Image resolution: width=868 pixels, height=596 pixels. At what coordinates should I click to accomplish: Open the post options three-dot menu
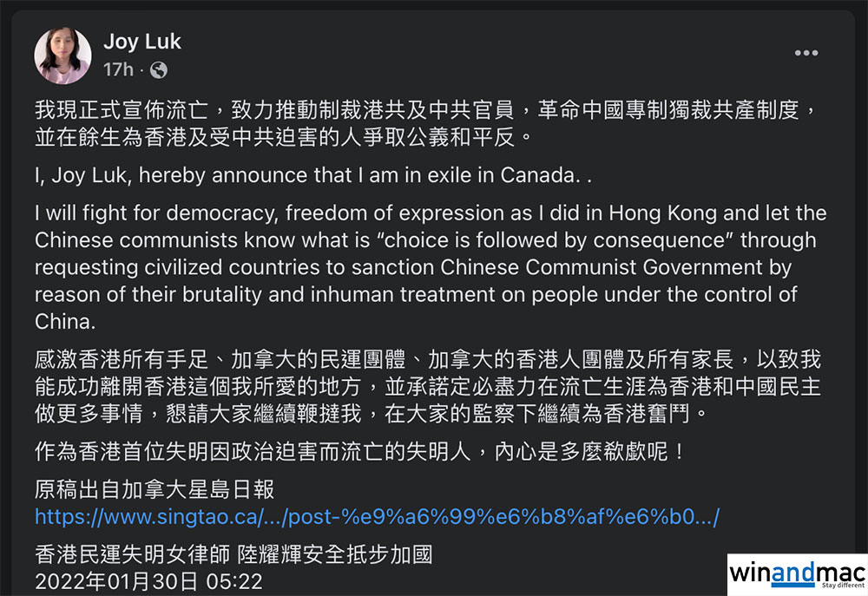[x=806, y=54]
